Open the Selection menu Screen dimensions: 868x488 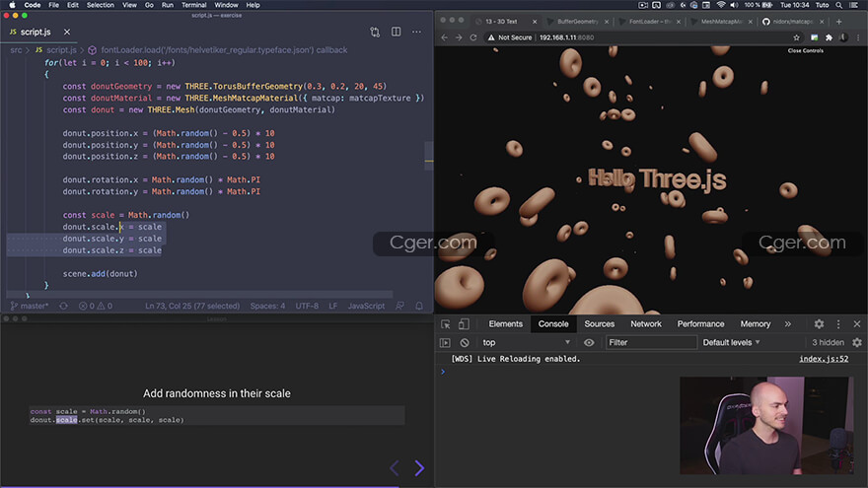pyautogui.click(x=101, y=5)
